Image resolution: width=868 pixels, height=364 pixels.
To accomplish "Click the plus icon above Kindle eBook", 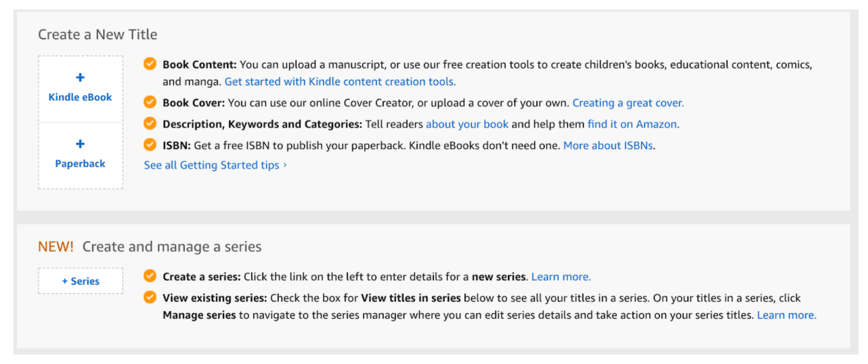I will (80, 78).
